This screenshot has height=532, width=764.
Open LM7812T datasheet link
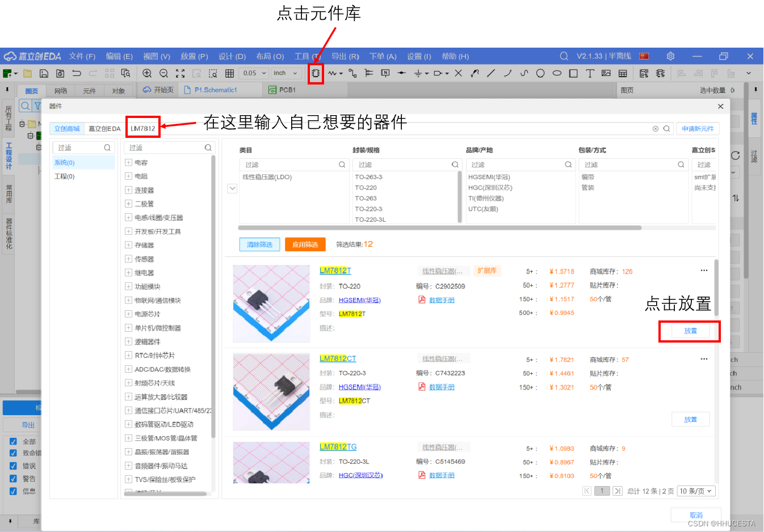(x=442, y=300)
